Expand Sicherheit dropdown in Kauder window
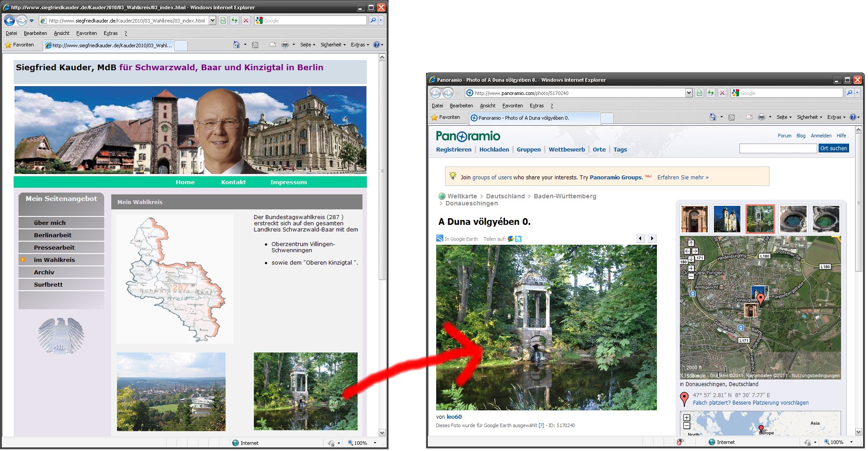 (333, 45)
